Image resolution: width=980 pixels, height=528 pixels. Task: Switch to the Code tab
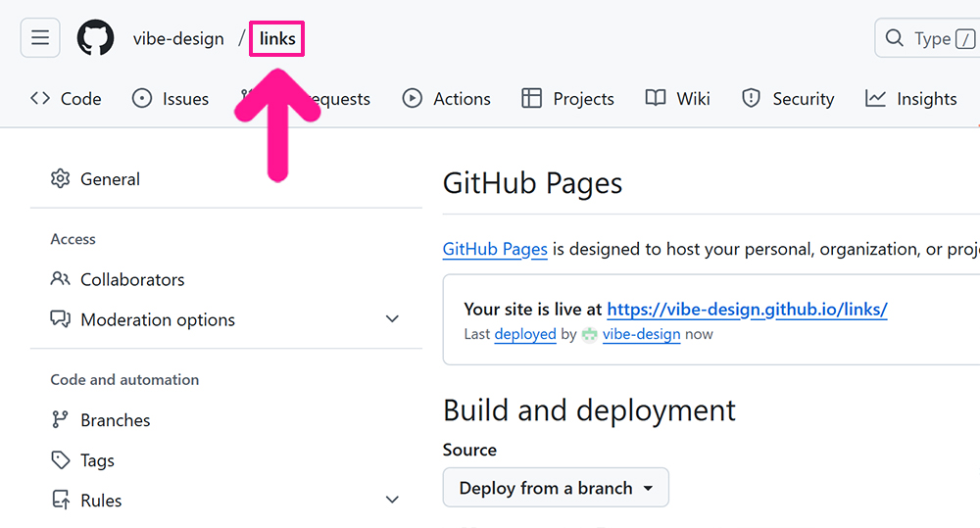tap(67, 99)
